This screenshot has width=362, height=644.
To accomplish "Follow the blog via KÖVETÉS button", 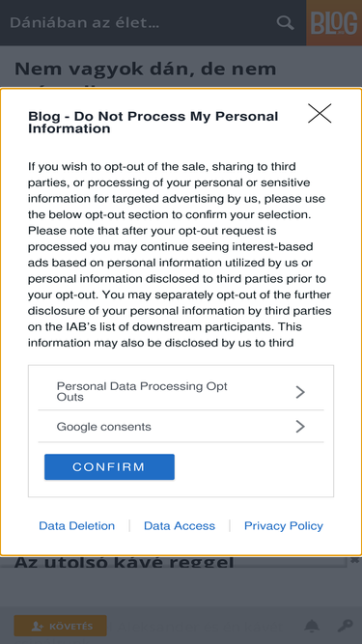I will 60,626.
